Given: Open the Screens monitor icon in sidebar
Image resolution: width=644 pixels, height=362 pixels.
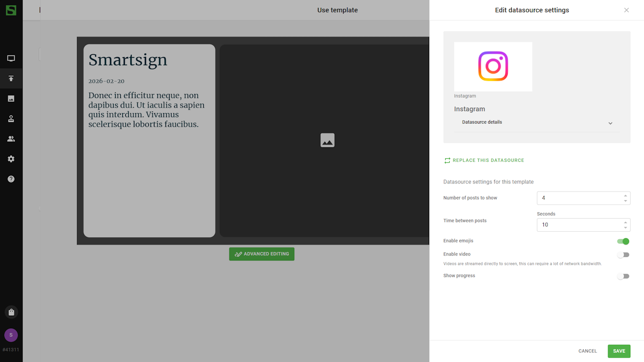Looking at the screenshot, I should pos(11,58).
